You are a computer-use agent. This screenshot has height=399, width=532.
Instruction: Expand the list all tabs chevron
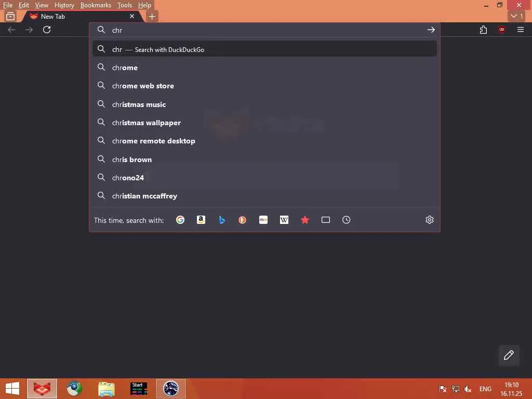(517, 16)
